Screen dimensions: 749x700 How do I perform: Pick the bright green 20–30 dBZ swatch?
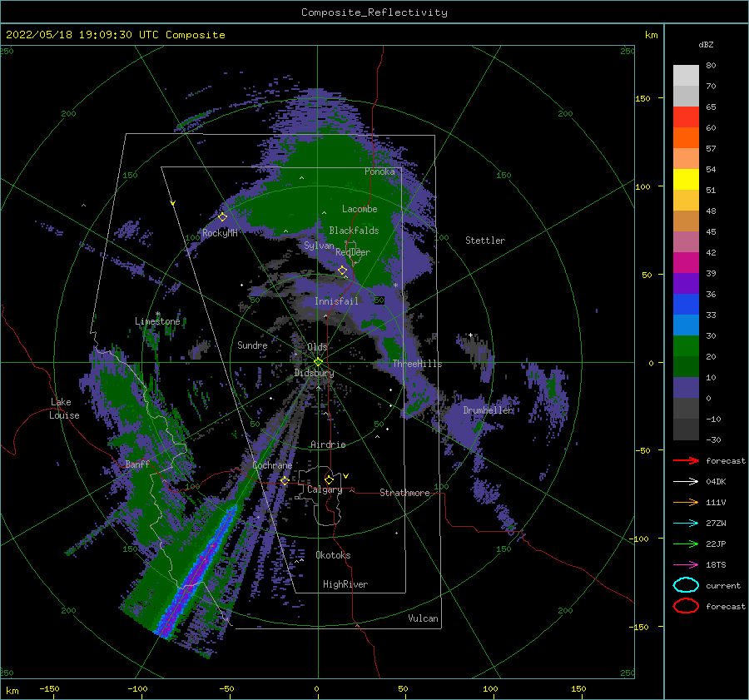(x=686, y=346)
